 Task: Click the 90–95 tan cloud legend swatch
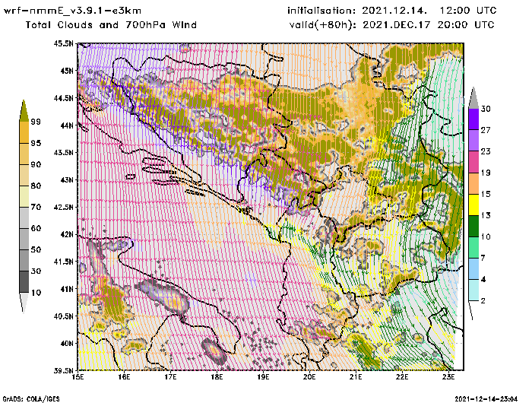pos(24,154)
